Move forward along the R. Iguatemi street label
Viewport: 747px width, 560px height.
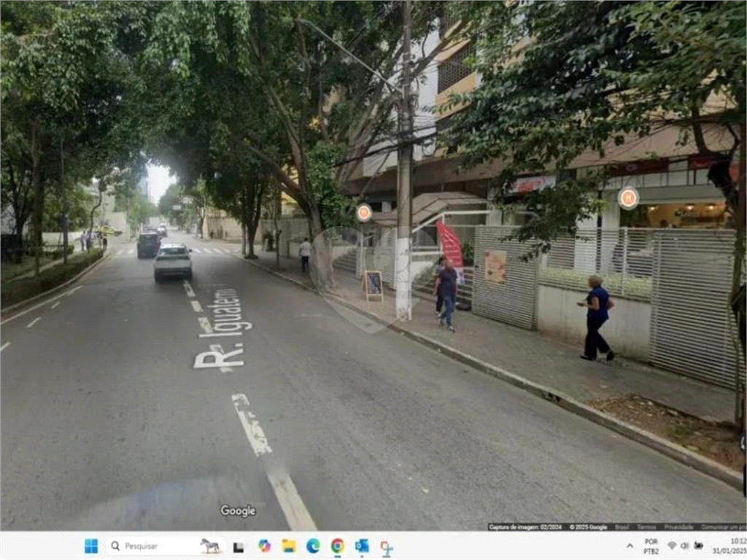coord(224,327)
